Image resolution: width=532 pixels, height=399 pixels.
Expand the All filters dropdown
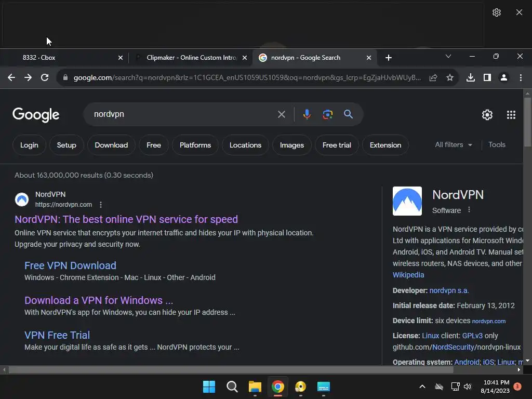coord(454,145)
